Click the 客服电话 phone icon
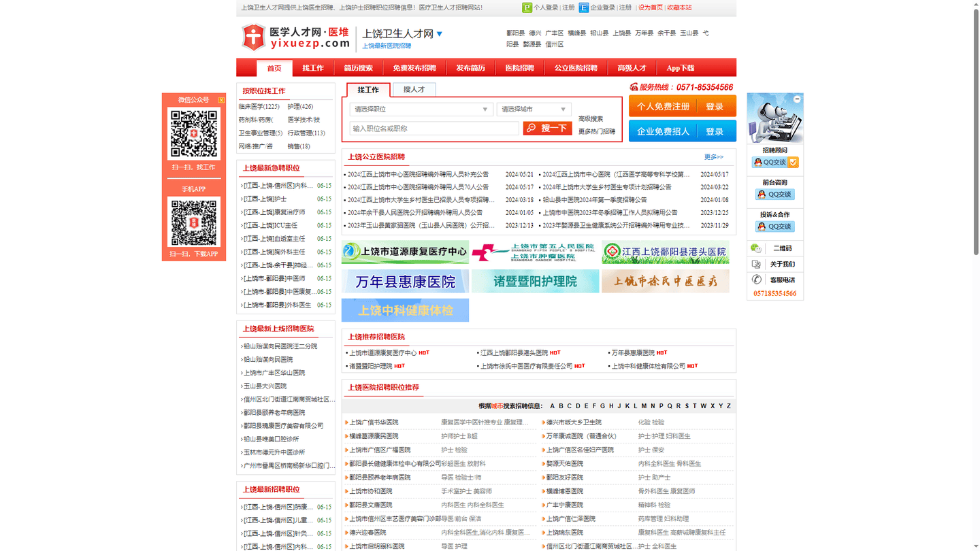The height and width of the screenshot is (551, 980). pos(756,280)
